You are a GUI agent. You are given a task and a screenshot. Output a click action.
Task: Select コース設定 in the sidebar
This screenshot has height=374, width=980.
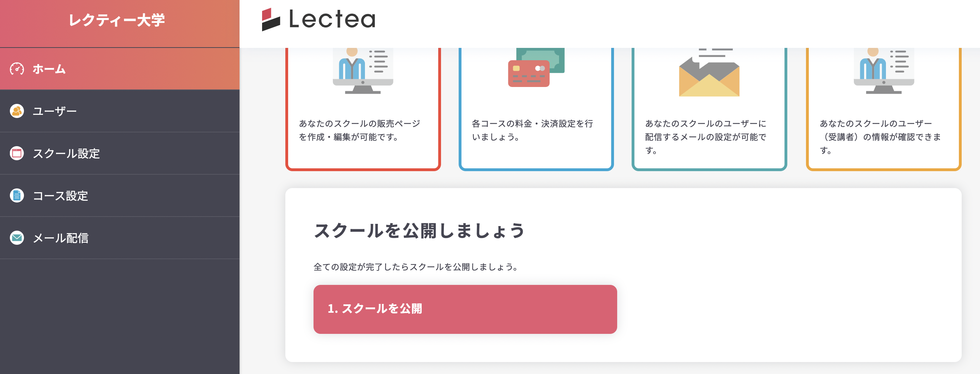point(61,195)
